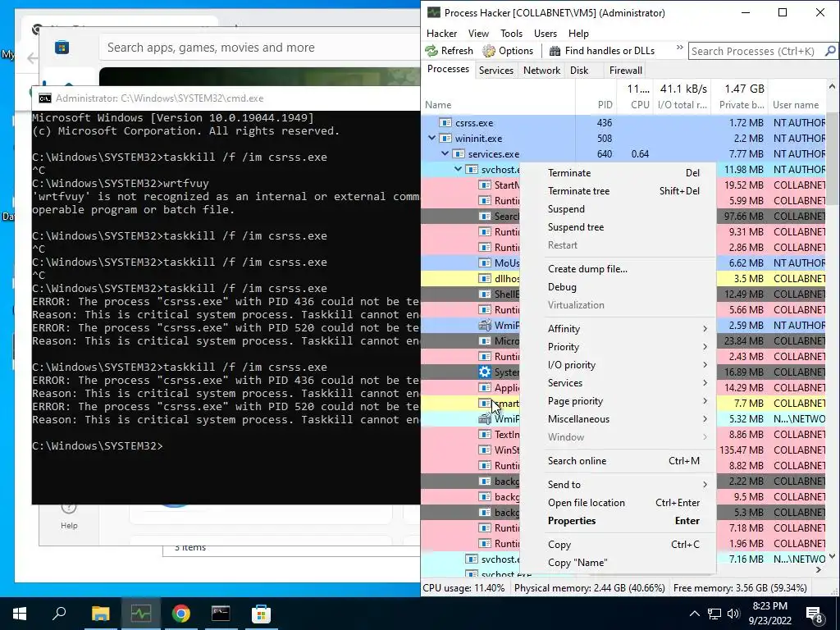Switch to the Services tab

(496, 71)
